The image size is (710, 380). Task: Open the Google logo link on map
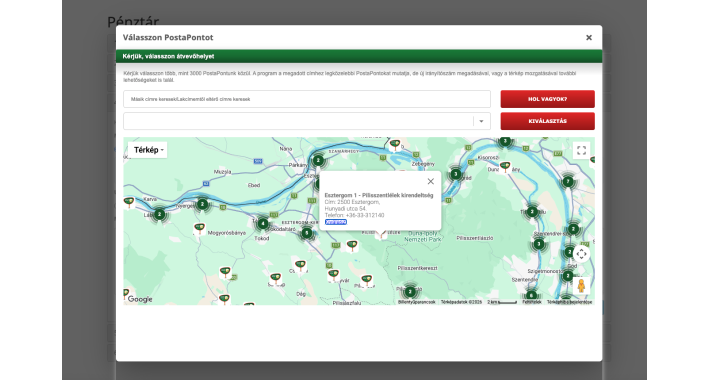[140, 299]
